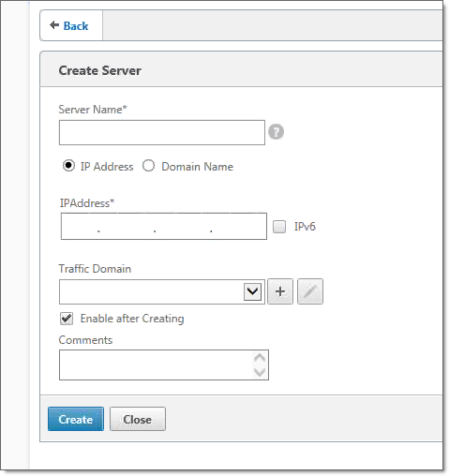Click the Create button
This screenshot has width=449, height=476.
[x=76, y=419]
